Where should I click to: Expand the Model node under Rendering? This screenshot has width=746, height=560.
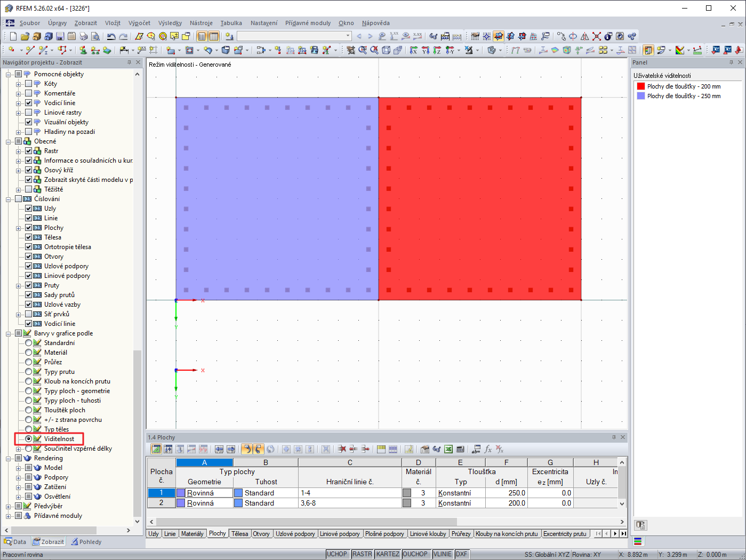[x=19, y=468]
